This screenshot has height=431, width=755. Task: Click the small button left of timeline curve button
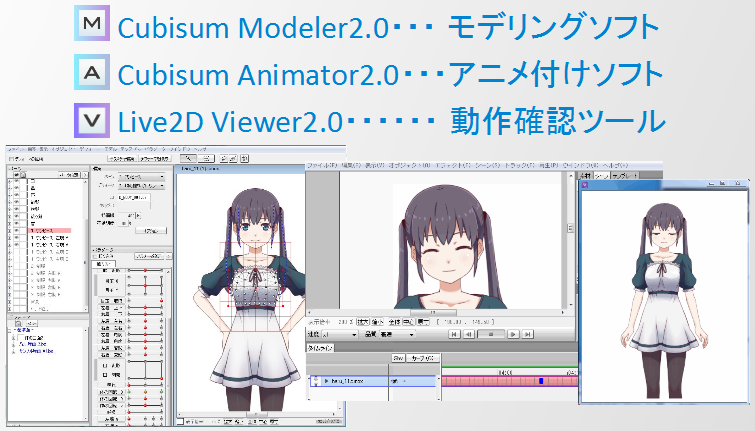[398, 358]
